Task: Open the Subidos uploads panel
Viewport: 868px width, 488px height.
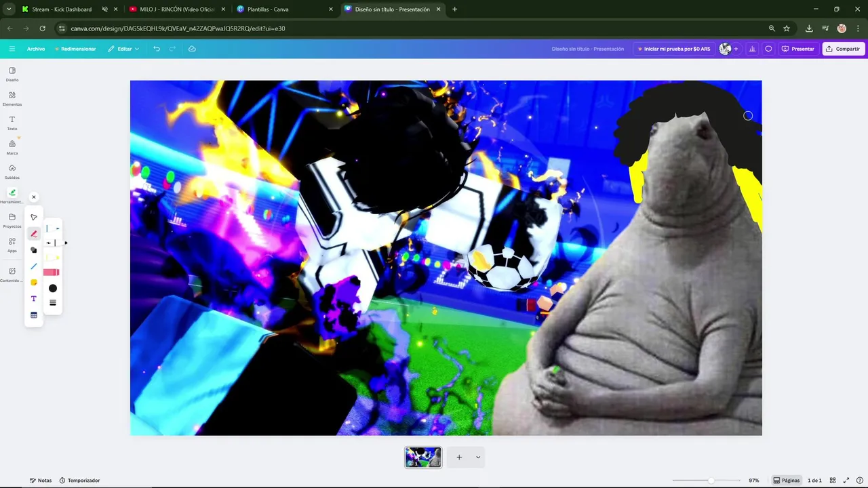Action: click(12, 171)
